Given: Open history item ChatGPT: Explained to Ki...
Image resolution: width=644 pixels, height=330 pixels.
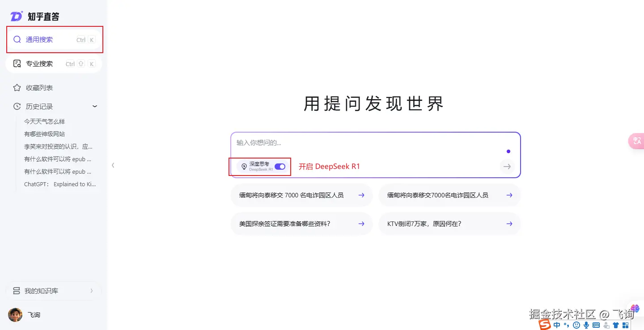Looking at the screenshot, I should (x=60, y=184).
